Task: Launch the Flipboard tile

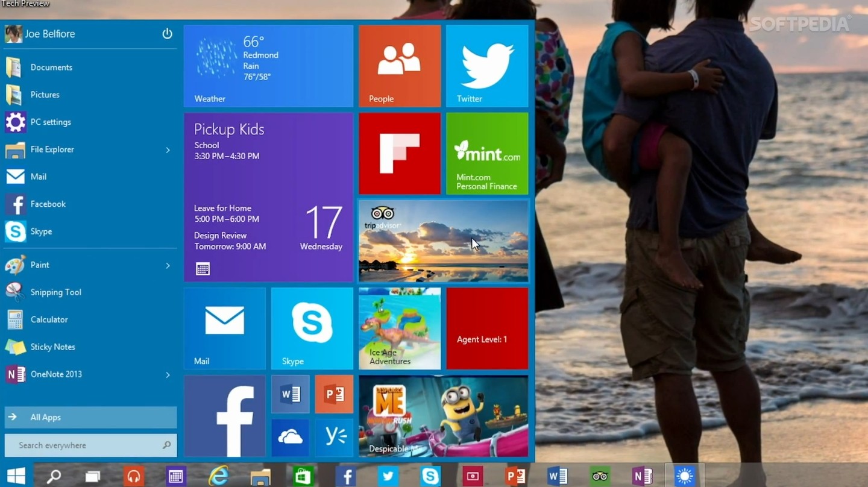Action: [x=400, y=154]
